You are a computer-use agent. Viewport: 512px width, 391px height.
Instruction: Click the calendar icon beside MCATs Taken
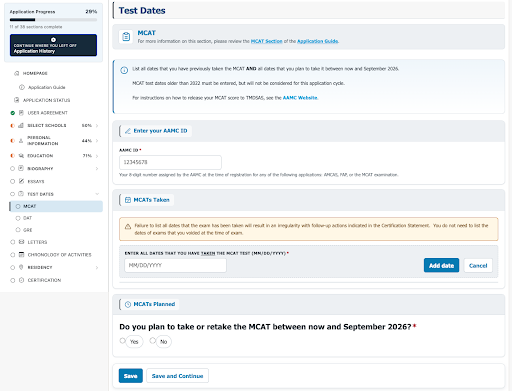coord(128,200)
